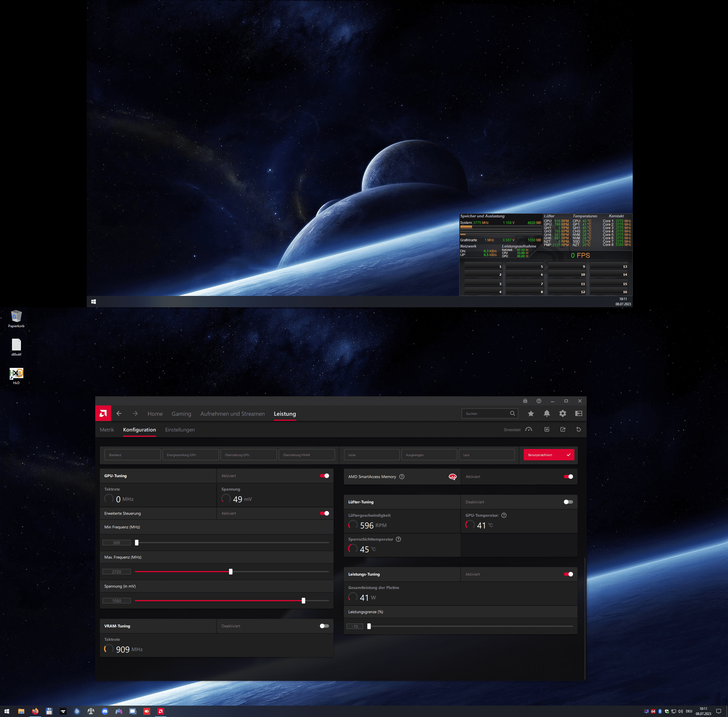The image size is (728, 717).
Task: Select the Konfiguration sub-tab
Action: (x=139, y=430)
